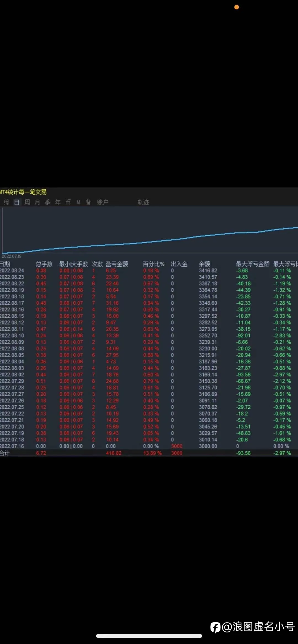Open the 币 currency tab
Image resolution: width=298 pixels, height=644 pixels.
click(68, 202)
